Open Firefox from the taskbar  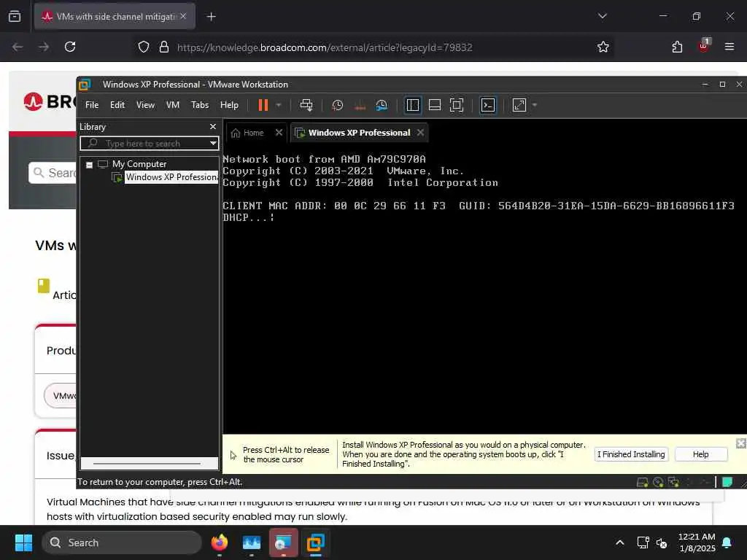(219, 542)
